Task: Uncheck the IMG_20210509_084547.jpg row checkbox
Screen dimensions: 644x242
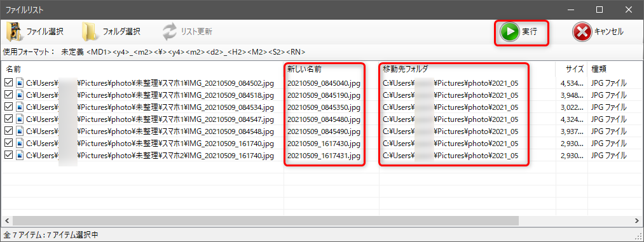Action: 8,119
